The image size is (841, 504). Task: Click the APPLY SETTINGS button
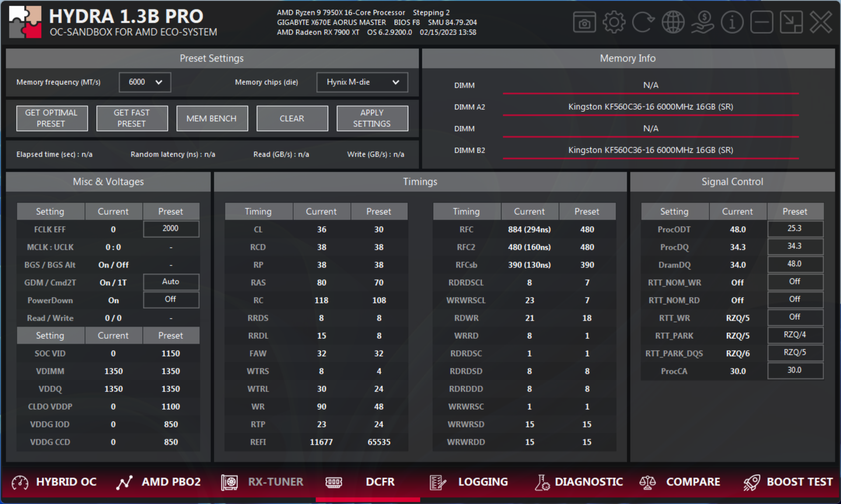tap(372, 118)
